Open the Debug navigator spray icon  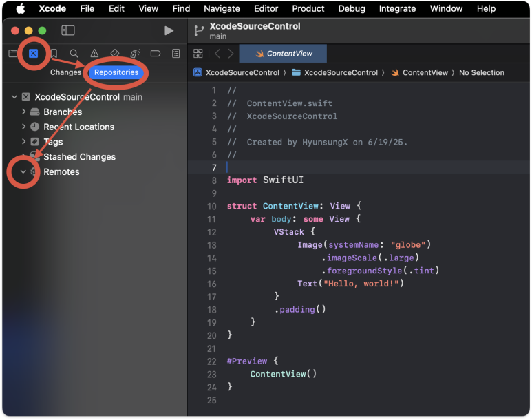pos(135,53)
